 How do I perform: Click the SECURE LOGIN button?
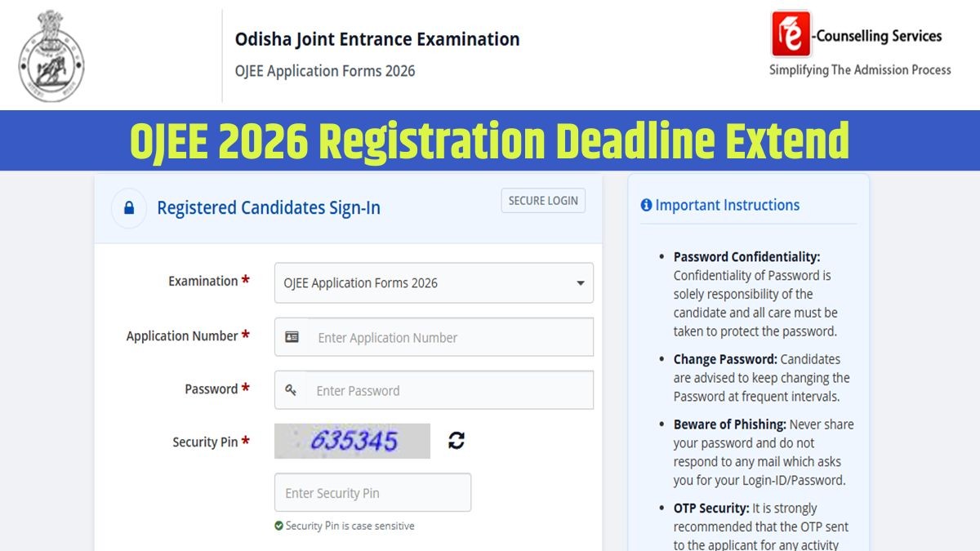(543, 201)
